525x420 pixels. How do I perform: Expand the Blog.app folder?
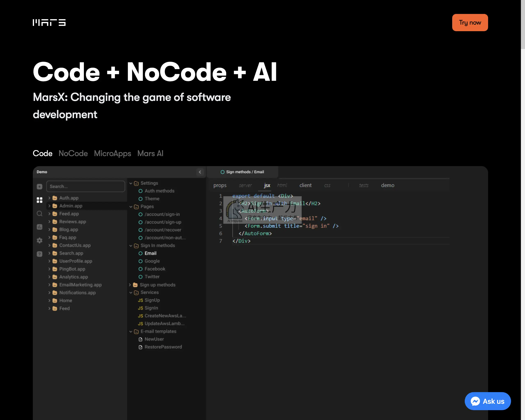(x=49, y=229)
